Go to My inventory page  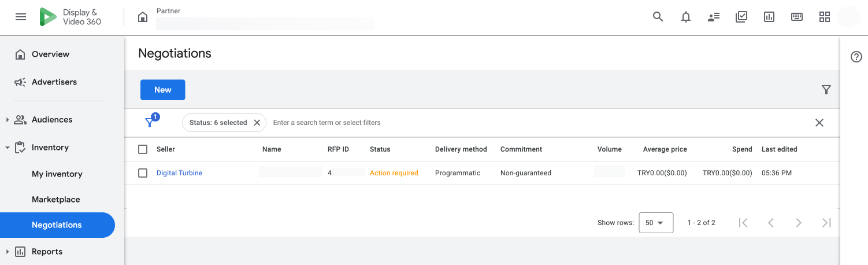click(x=57, y=174)
